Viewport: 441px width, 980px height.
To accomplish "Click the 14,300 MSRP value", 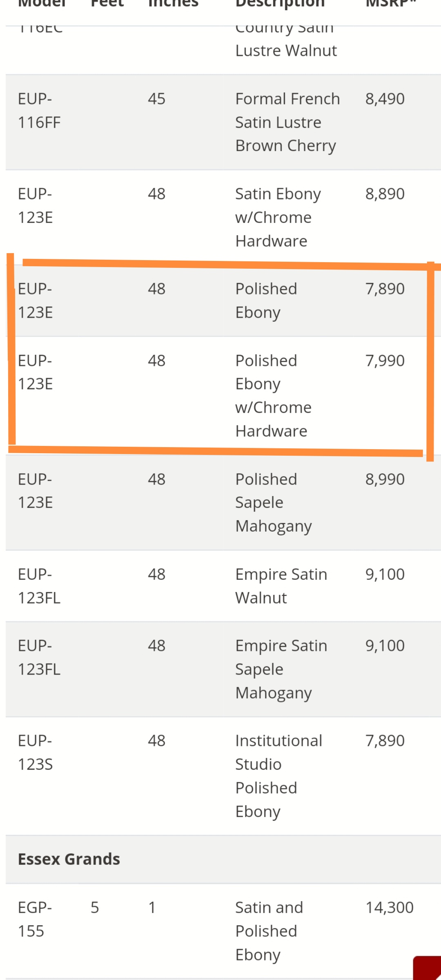I will (x=389, y=908).
